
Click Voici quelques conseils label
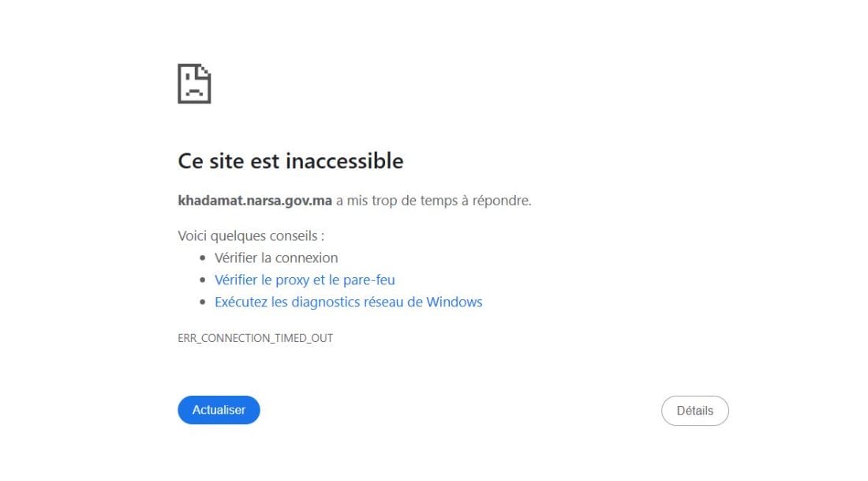click(x=251, y=236)
